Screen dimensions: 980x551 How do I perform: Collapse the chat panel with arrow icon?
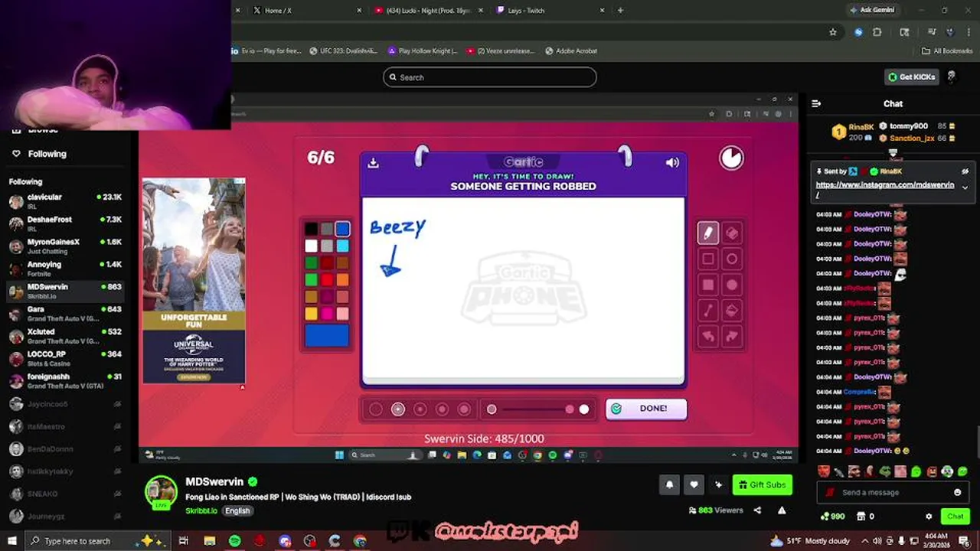[816, 103]
